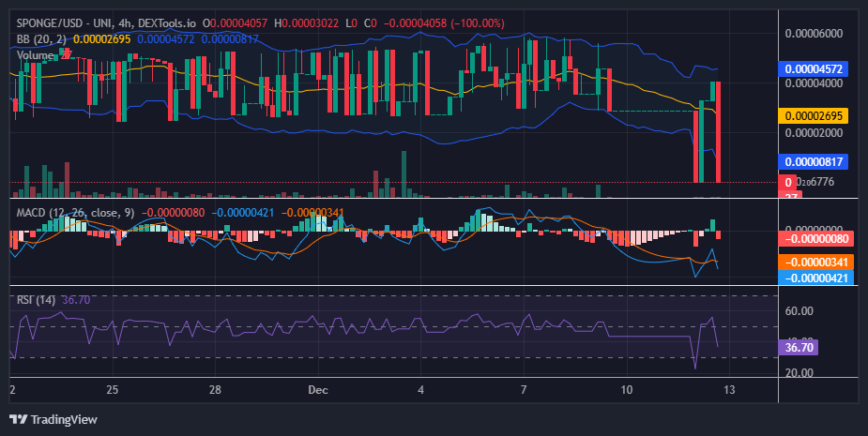Select orange −0.00000341 MACD axis tag

[x=816, y=263]
